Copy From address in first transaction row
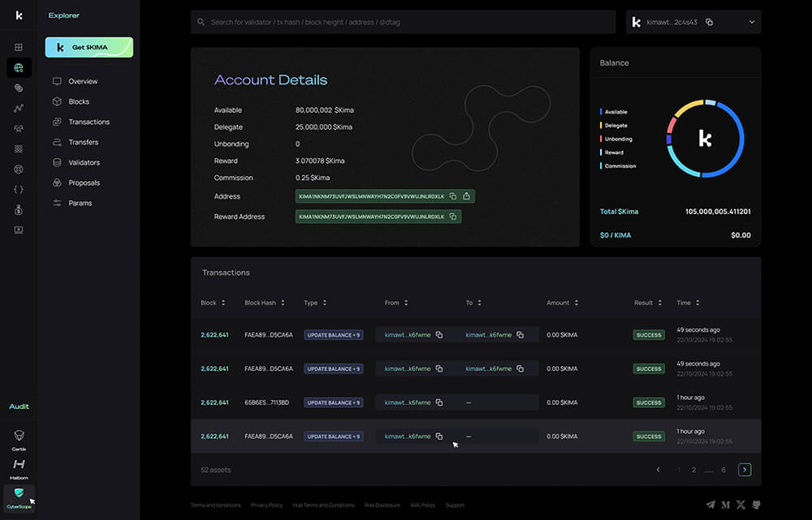This screenshot has width=812, height=520. click(439, 335)
